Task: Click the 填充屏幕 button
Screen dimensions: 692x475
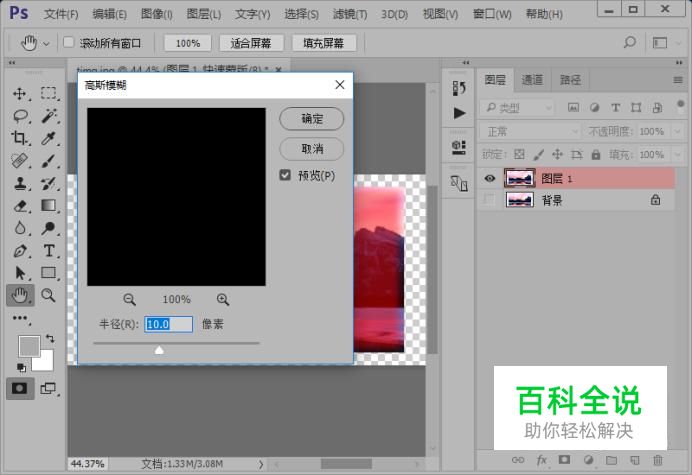Action: [323, 43]
